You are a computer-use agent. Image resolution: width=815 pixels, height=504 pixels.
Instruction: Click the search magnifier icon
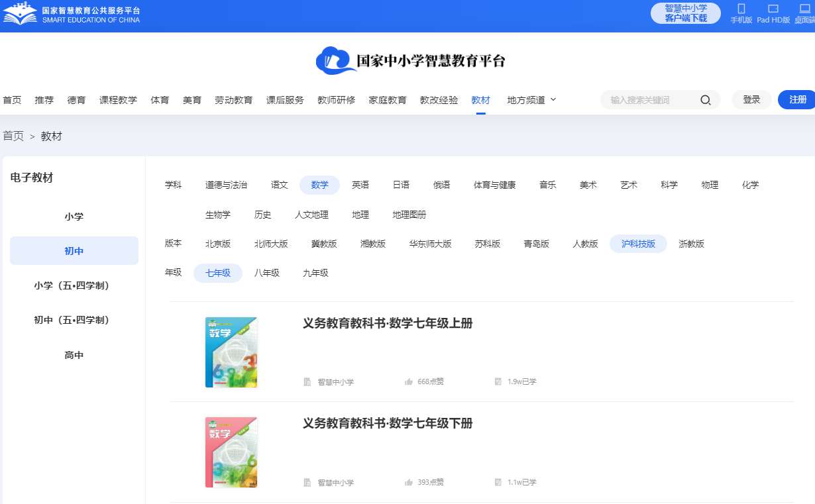coord(706,100)
